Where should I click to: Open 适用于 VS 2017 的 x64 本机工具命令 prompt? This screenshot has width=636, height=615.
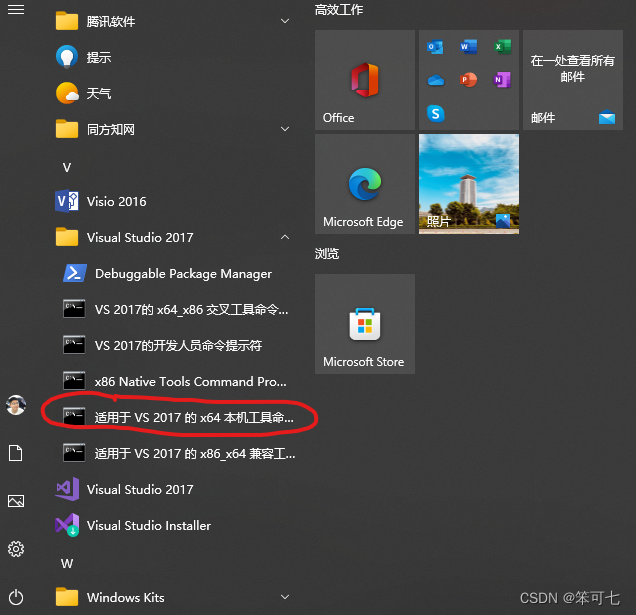click(176, 417)
